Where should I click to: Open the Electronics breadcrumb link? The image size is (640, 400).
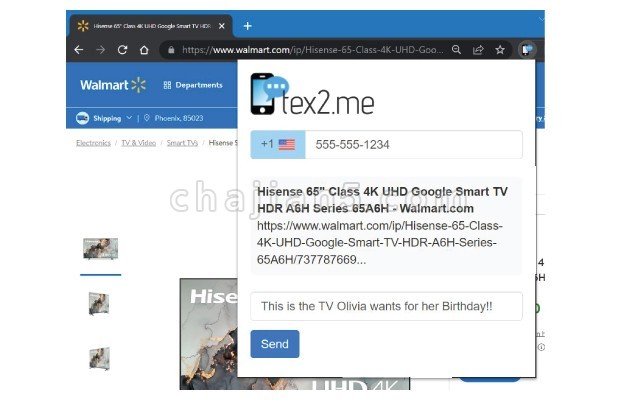[x=93, y=143]
